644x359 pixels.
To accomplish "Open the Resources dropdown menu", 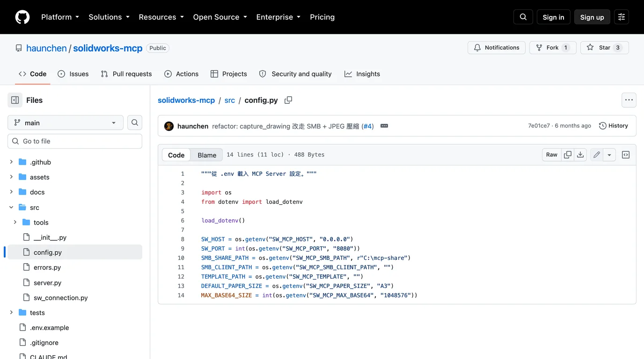I will coord(161,17).
